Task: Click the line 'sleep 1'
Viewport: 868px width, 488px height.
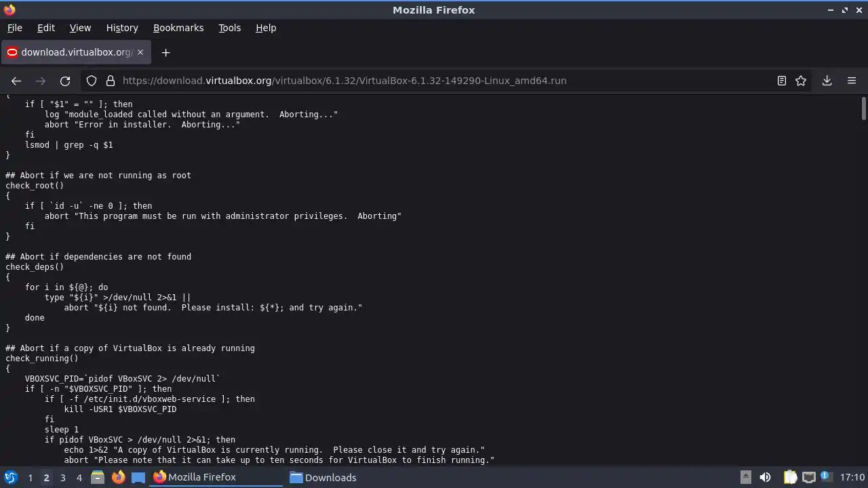Action: 62,430
